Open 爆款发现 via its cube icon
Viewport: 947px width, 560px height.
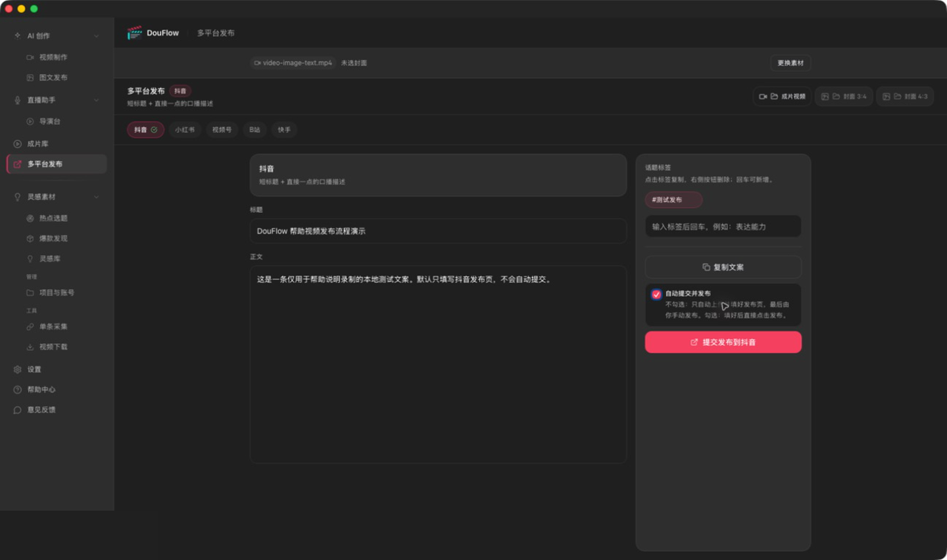[x=30, y=239]
